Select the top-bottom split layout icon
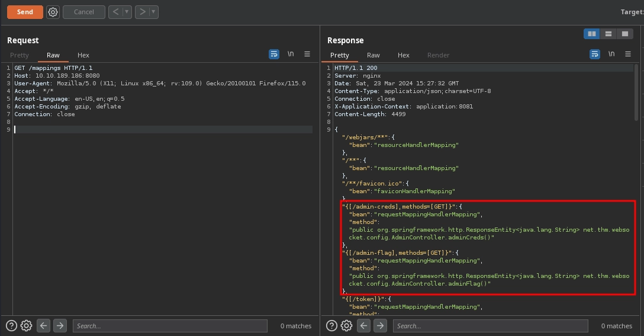This screenshot has width=644, height=336. (x=608, y=34)
